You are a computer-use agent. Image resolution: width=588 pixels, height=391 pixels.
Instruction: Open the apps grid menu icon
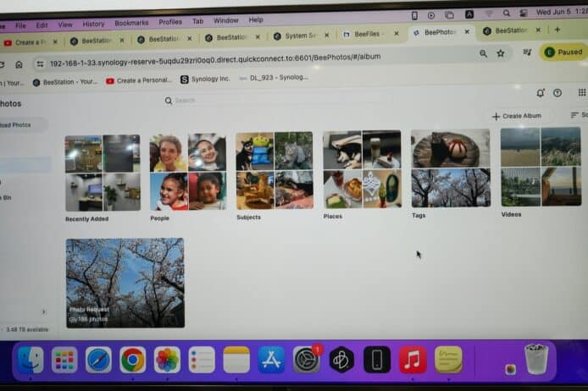[582, 93]
